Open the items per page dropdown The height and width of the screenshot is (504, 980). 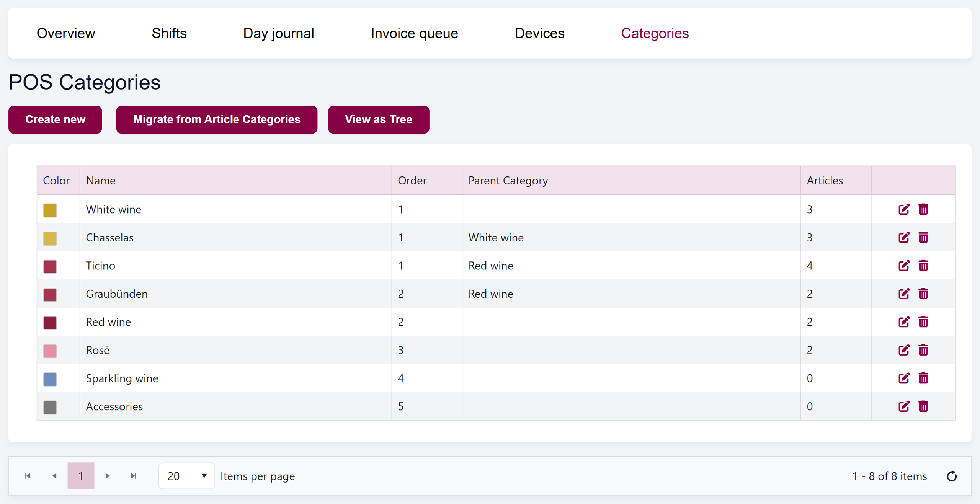coord(186,476)
